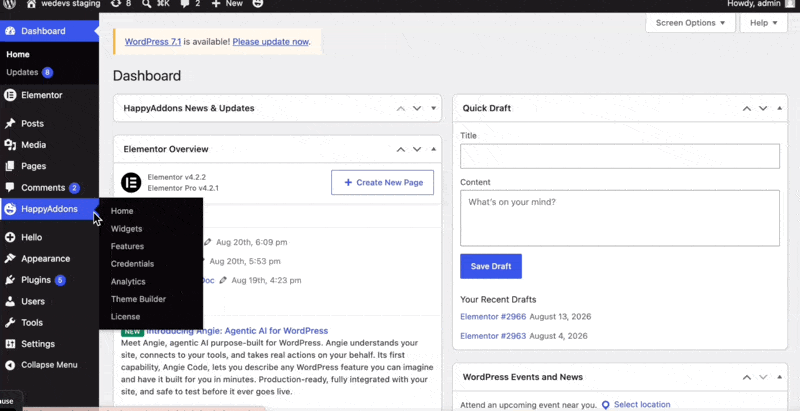Open the Posts pin icon menu
The height and width of the screenshot is (411, 800).
(x=49, y=124)
